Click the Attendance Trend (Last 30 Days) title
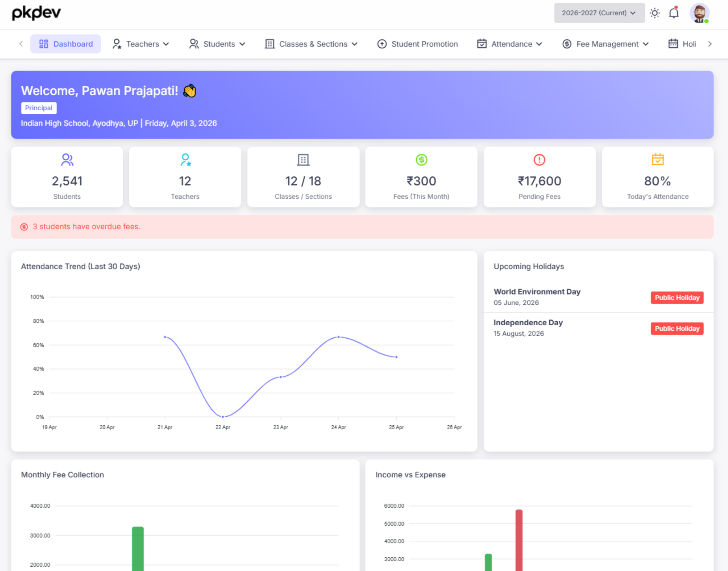728x571 pixels. click(81, 267)
